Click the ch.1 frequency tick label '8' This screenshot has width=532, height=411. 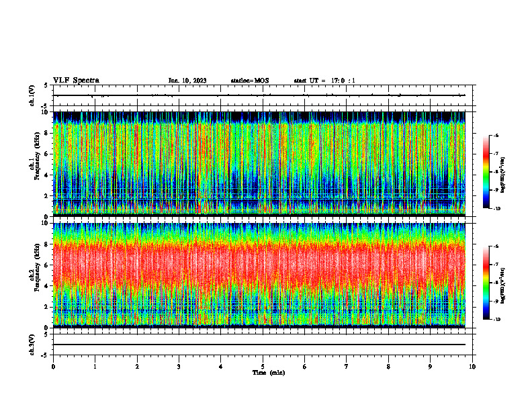point(47,133)
